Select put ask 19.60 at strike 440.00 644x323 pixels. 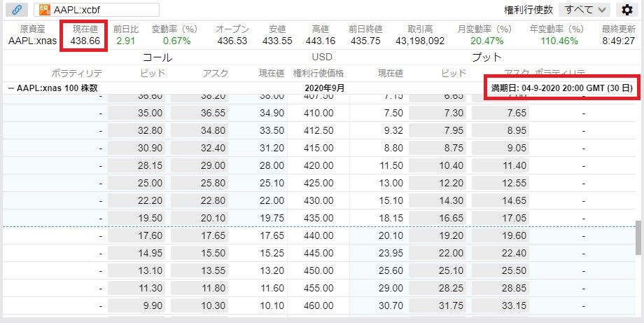tap(500, 236)
